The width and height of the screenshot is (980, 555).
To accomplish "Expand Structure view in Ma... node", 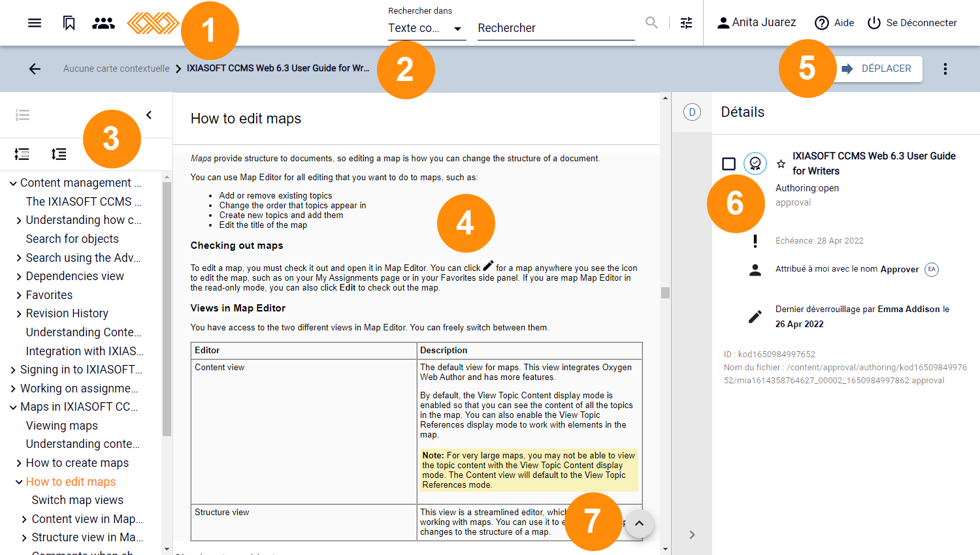I will click(x=25, y=538).
